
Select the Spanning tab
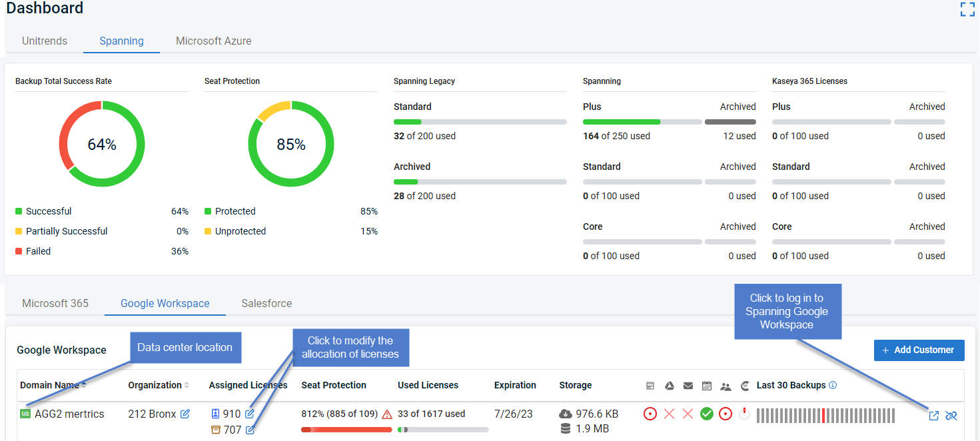(121, 41)
